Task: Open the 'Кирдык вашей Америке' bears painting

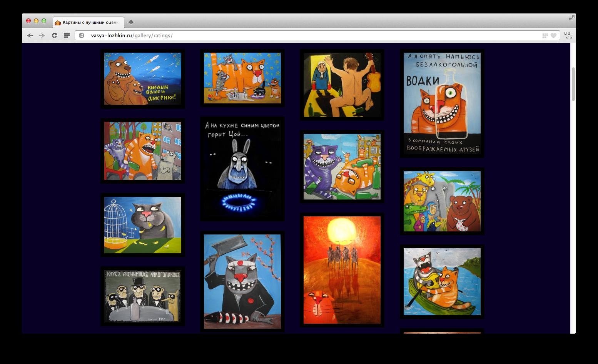Action: tap(143, 79)
